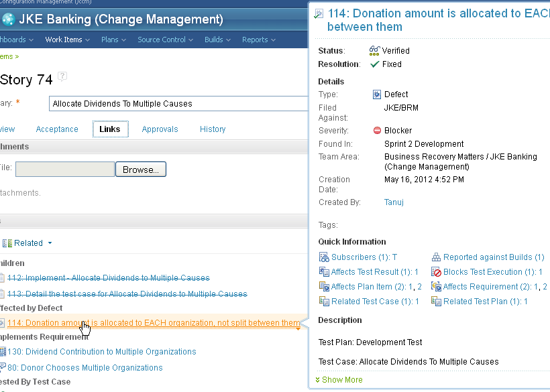The image size is (550, 392).
Task: Open the Plans dropdown menu
Action: pyautogui.click(x=113, y=40)
